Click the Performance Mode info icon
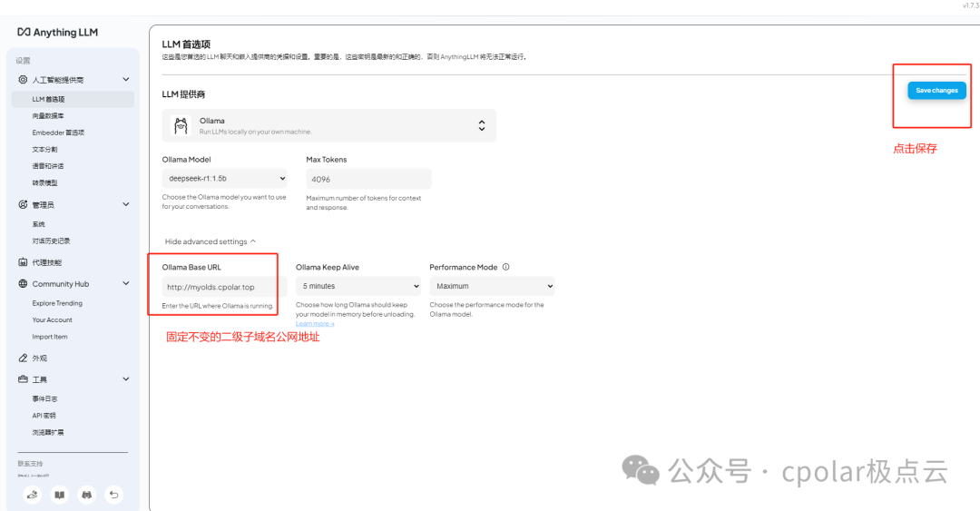This screenshot has width=980, height=511. point(505,267)
